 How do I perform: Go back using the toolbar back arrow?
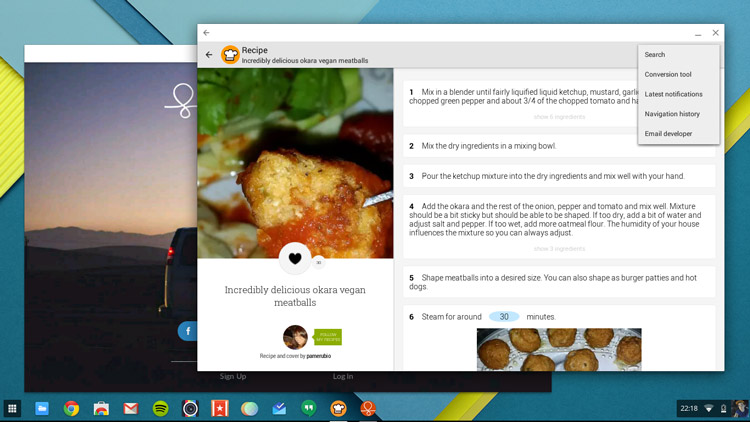[209, 55]
